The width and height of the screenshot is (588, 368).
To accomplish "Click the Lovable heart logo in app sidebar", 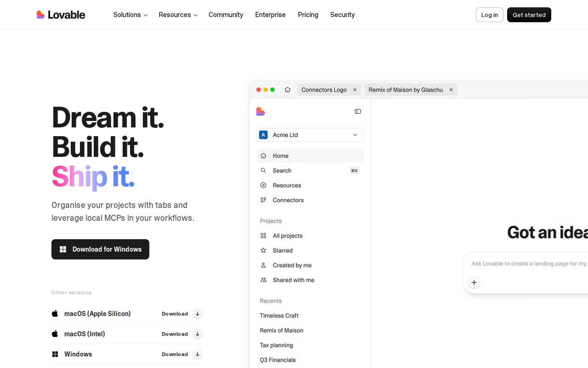I will point(260,111).
